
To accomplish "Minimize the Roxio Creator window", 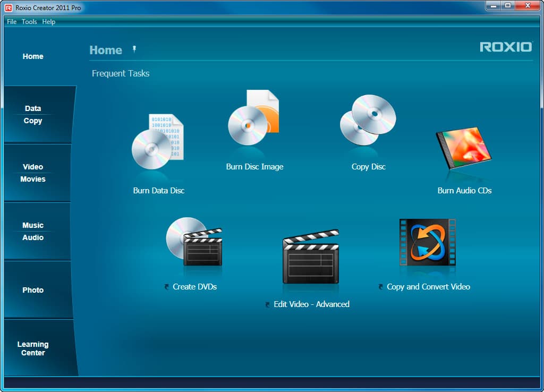I will (494, 5).
